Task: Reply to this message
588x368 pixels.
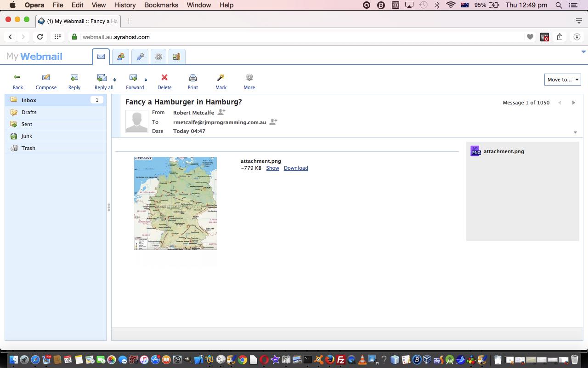Action: [74, 82]
